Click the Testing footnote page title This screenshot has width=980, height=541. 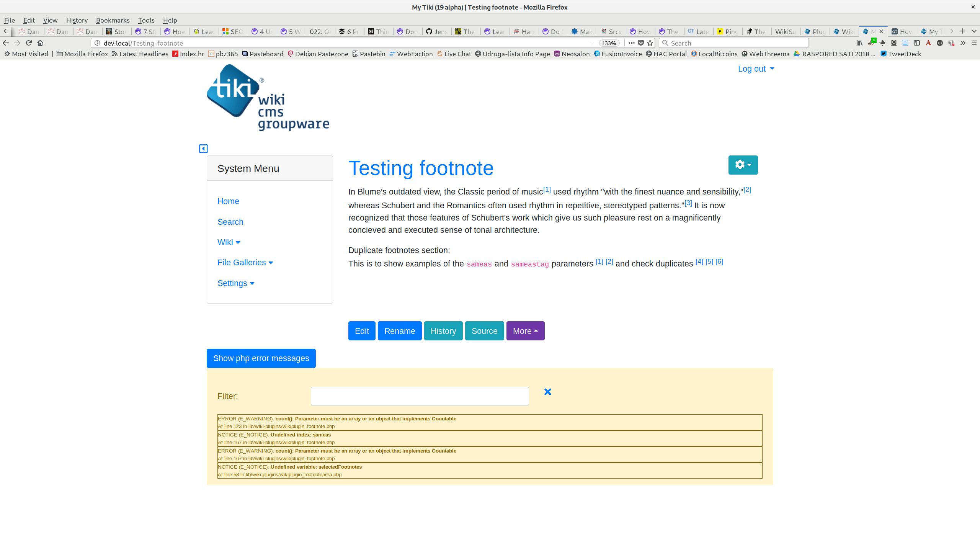[x=421, y=168]
